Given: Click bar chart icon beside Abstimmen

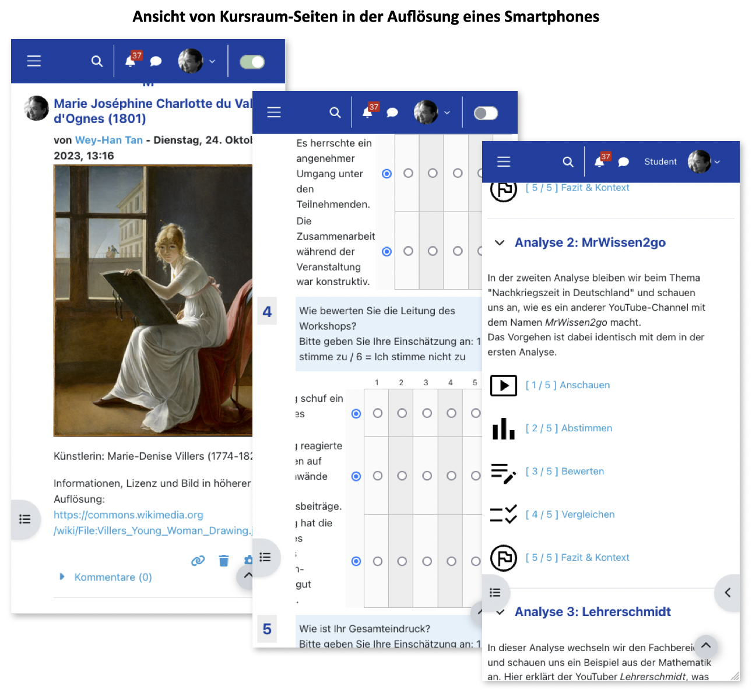Looking at the screenshot, I should pos(504,428).
